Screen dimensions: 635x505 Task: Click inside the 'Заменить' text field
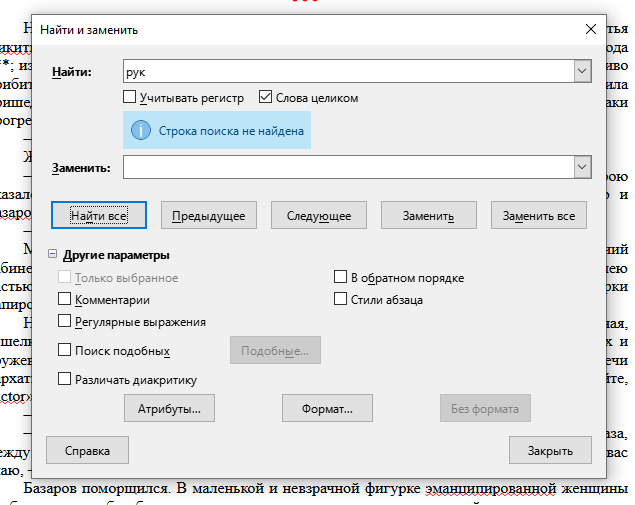[x=345, y=167]
